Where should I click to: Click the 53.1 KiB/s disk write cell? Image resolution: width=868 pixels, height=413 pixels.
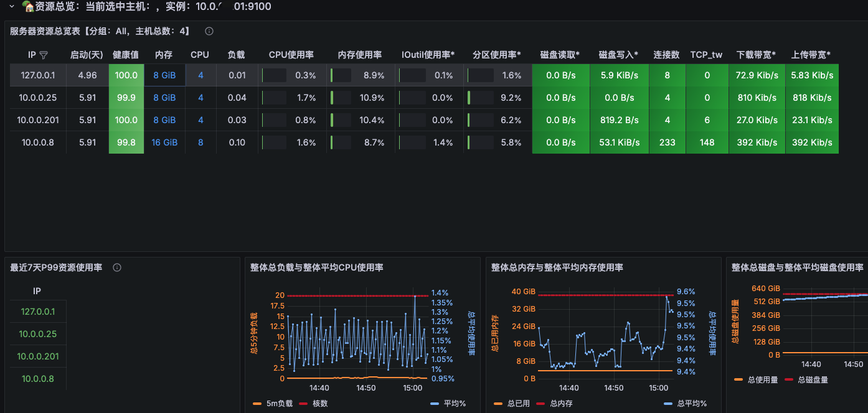(619, 142)
